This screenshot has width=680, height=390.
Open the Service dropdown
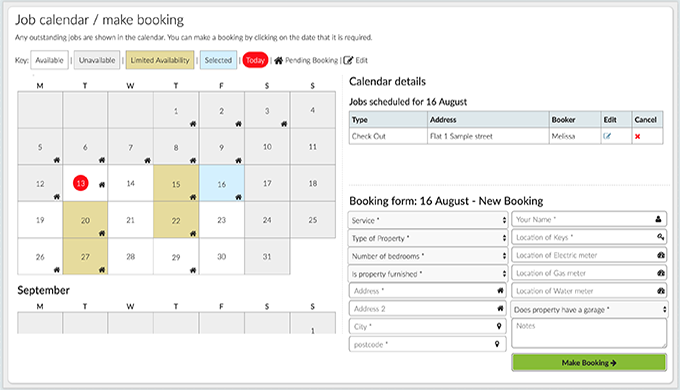428,220
